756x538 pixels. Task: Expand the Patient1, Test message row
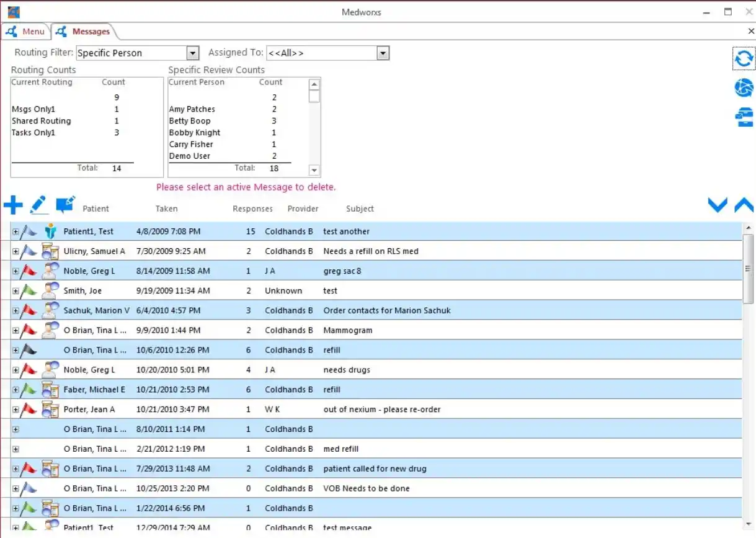click(15, 231)
